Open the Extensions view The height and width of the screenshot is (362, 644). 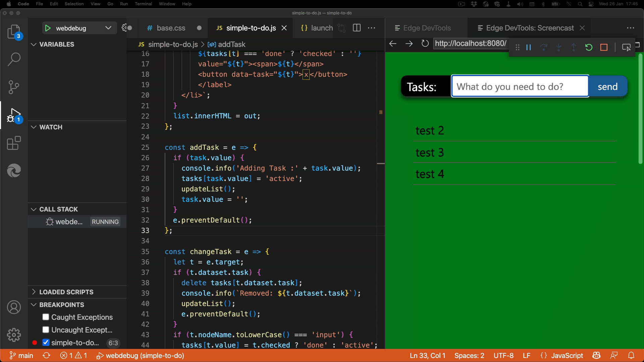[x=14, y=143]
